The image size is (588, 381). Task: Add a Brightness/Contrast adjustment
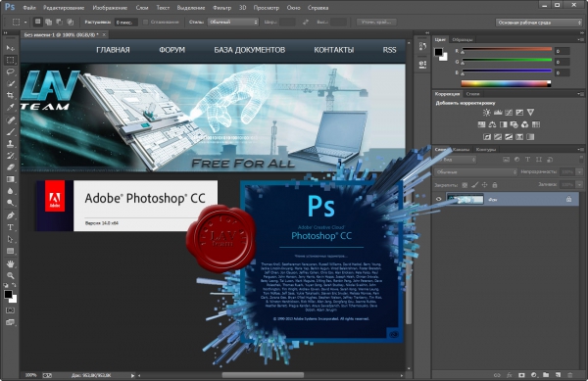point(486,113)
